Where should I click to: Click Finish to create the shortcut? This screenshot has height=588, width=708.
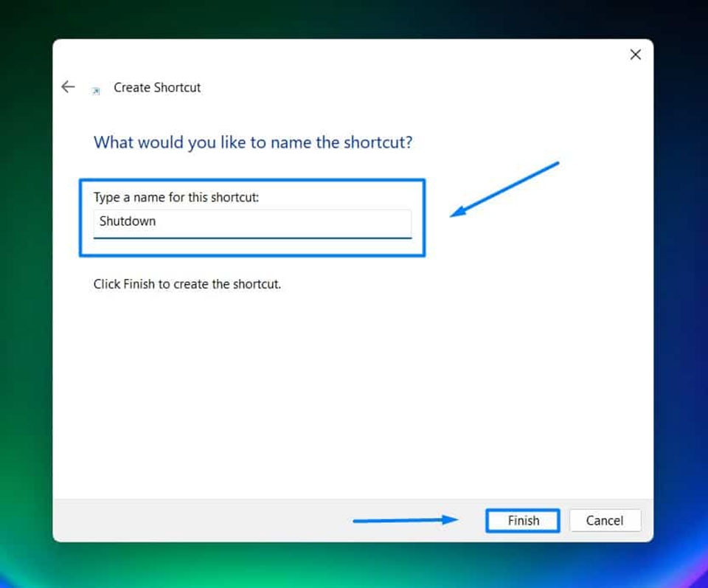523,520
